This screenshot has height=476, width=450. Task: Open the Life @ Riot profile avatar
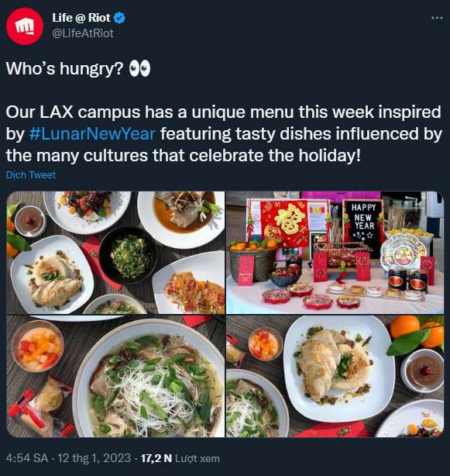[x=25, y=26]
